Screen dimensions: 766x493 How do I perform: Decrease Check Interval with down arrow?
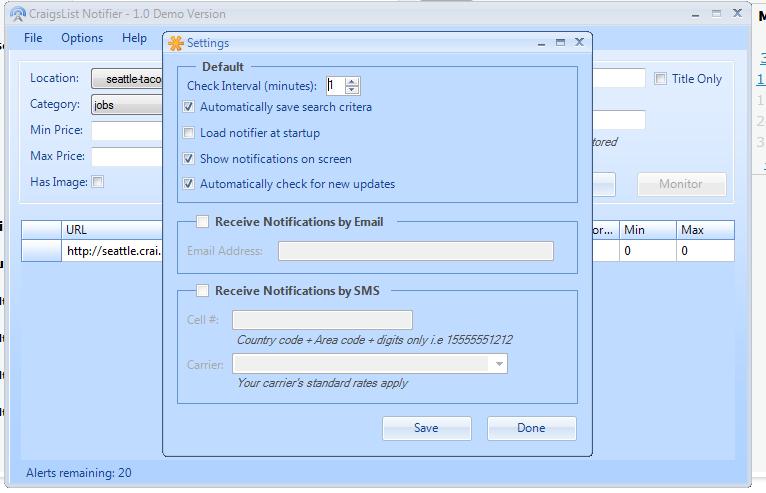(x=352, y=90)
